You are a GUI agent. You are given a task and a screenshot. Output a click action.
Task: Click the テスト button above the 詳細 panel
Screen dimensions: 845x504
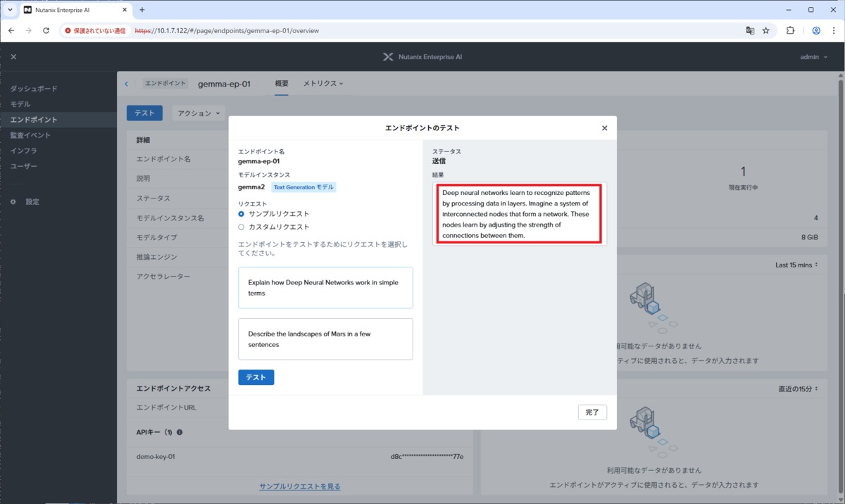[144, 113]
